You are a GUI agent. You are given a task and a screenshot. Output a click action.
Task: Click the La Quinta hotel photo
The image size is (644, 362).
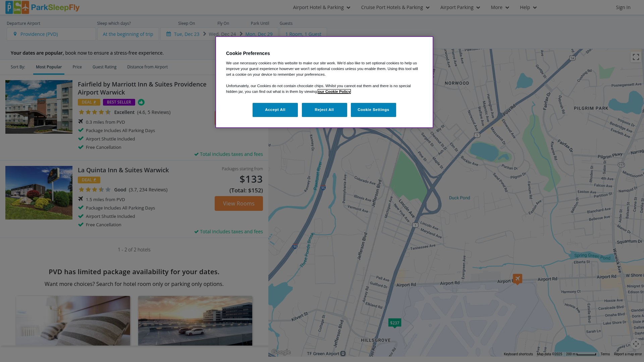click(39, 193)
